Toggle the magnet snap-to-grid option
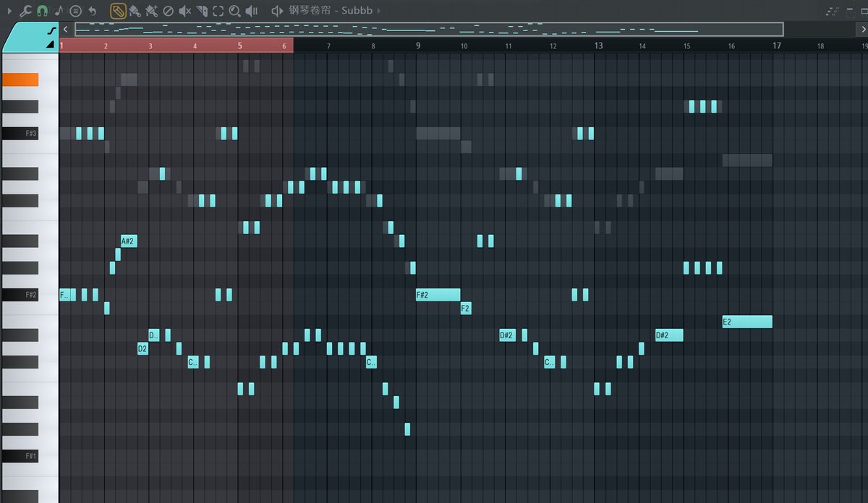 coord(42,11)
